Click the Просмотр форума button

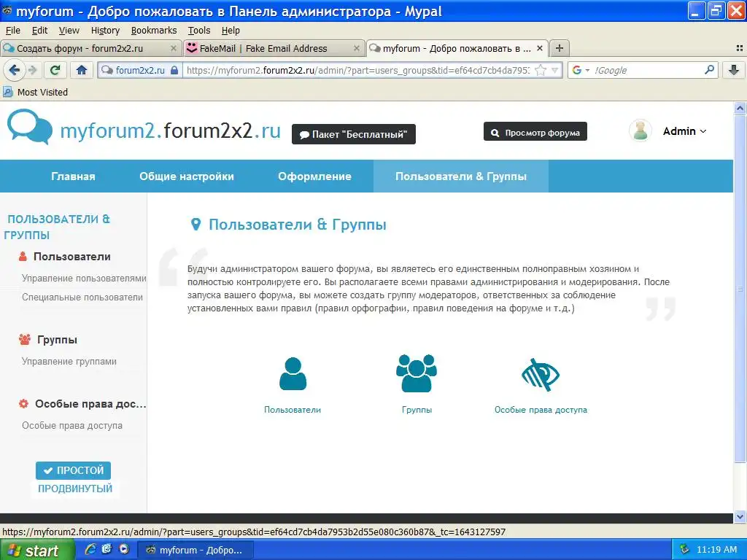click(x=535, y=132)
